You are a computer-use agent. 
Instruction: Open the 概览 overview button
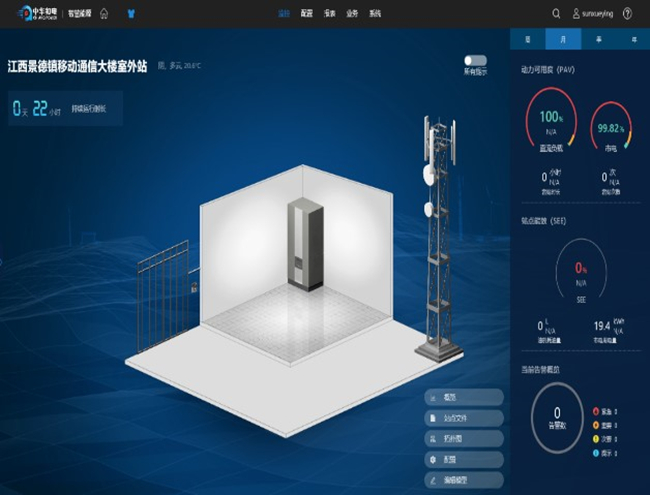coord(464,397)
